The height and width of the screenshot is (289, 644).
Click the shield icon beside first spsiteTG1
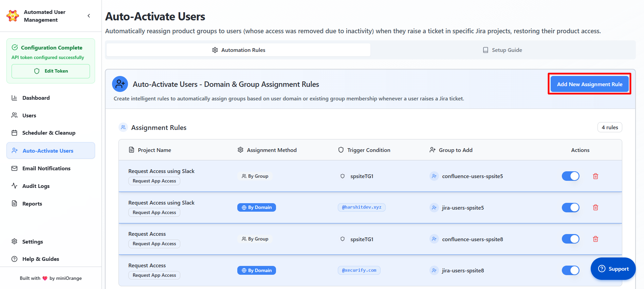coord(343,176)
